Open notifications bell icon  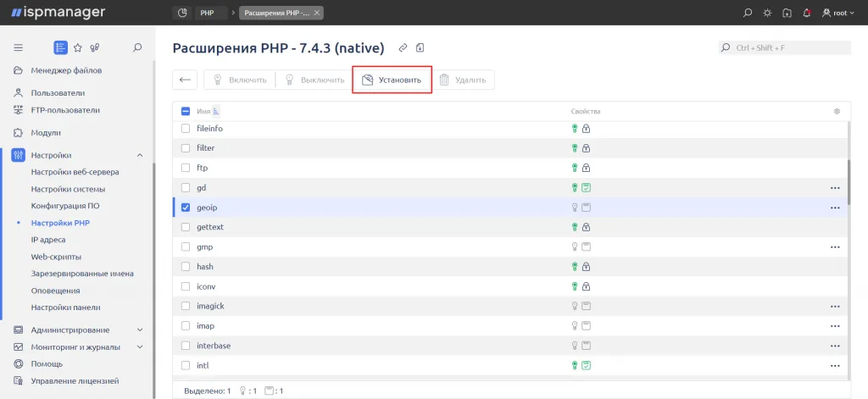coord(807,13)
